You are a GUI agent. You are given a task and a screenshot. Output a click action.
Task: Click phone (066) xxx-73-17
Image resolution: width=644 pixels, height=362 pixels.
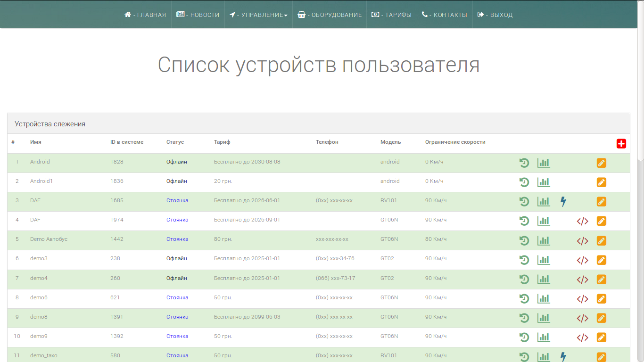pyautogui.click(x=336, y=278)
